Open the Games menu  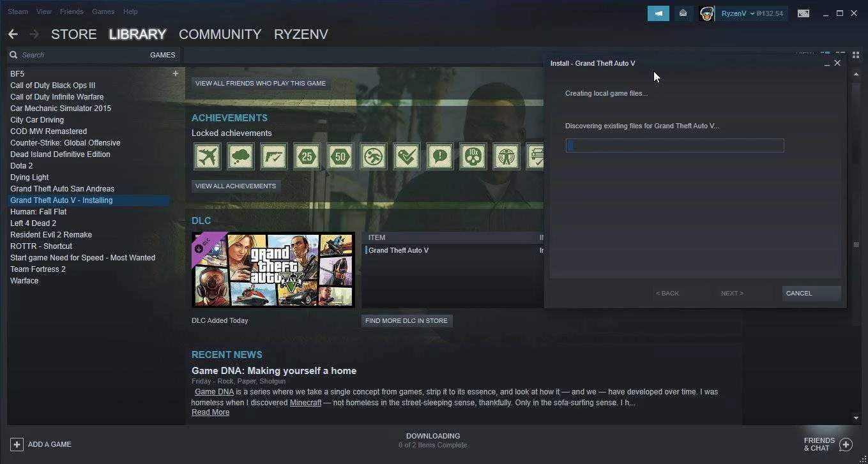[x=103, y=11]
